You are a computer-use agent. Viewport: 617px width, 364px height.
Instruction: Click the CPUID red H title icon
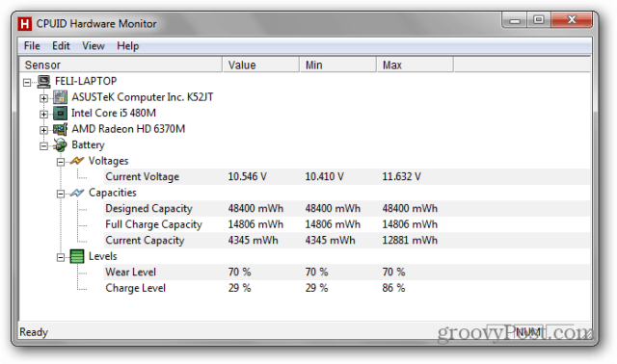25,24
